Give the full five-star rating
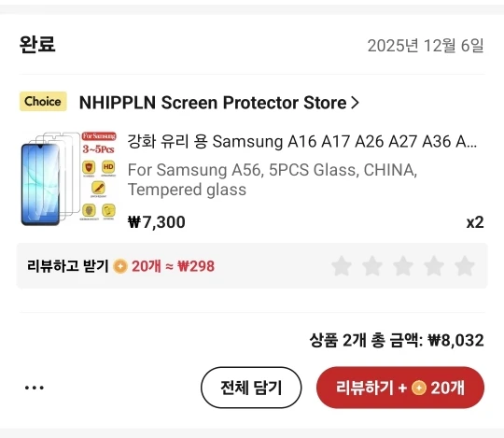The image size is (504, 438). (465, 266)
